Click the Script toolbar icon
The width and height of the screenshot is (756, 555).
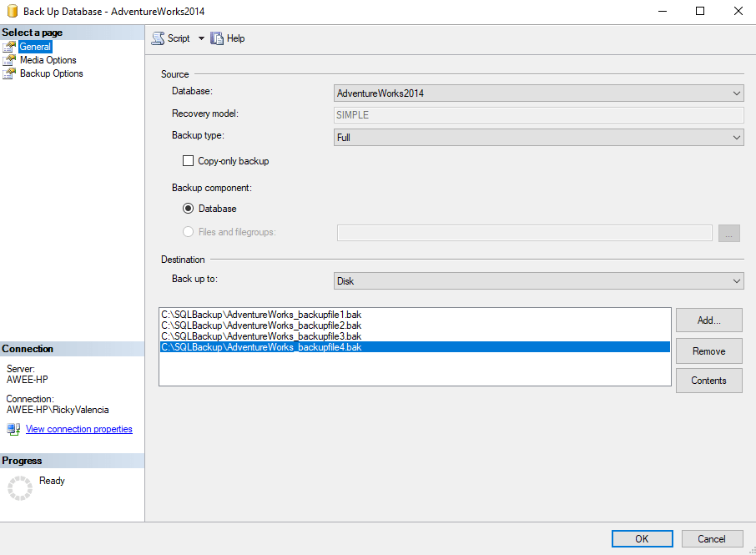click(158, 38)
